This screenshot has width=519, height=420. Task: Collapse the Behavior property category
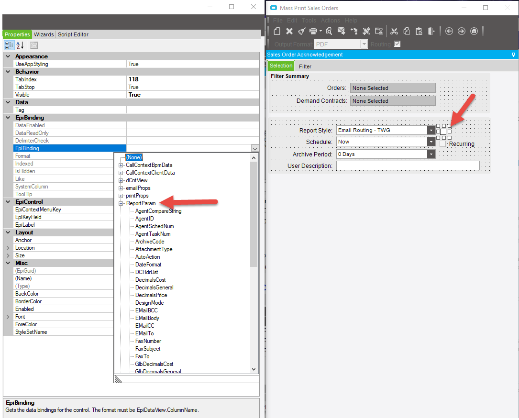pos(8,72)
